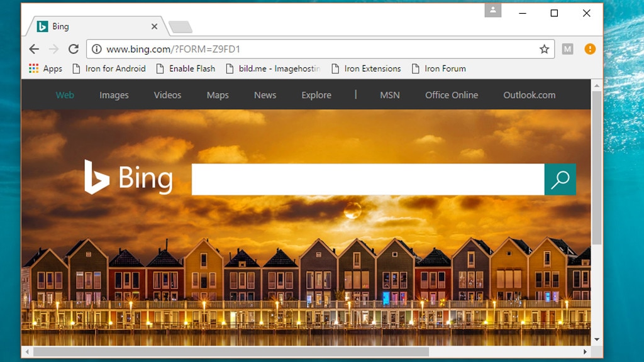Click the address bar URL

(x=173, y=49)
